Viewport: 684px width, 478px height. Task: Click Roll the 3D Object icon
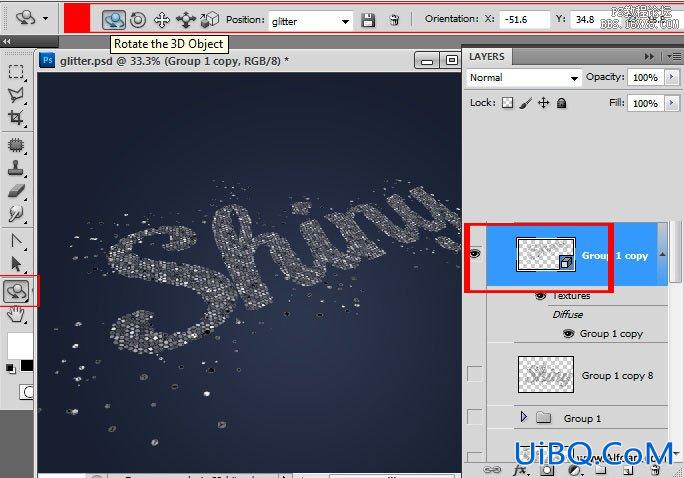tap(138, 20)
